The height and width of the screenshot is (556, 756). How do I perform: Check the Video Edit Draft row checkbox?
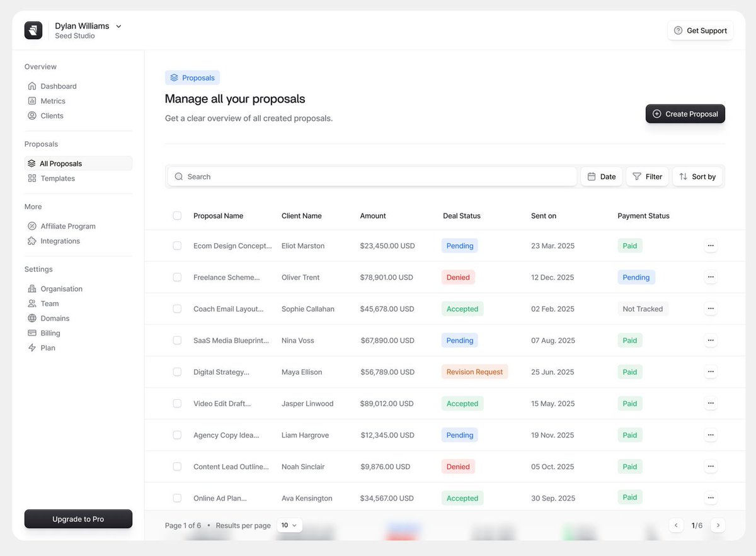177,403
